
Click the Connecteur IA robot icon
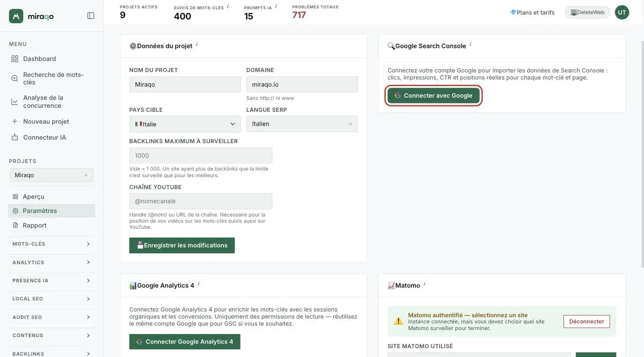(x=15, y=137)
